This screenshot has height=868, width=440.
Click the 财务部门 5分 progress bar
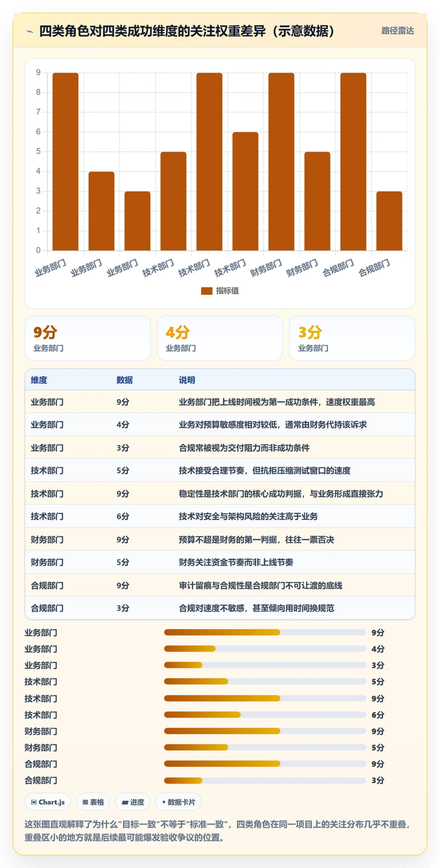pyautogui.click(x=265, y=747)
